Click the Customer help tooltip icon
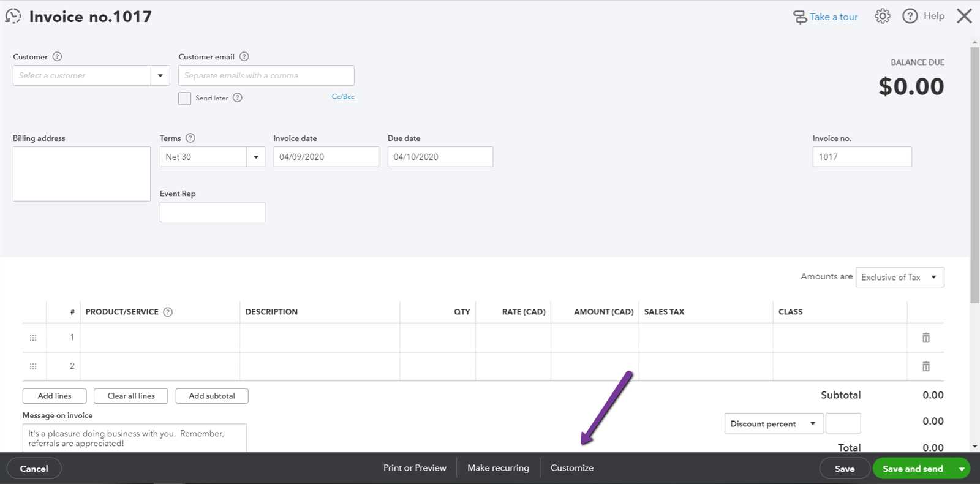This screenshot has width=980, height=484. pyautogui.click(x=57, y=56)
